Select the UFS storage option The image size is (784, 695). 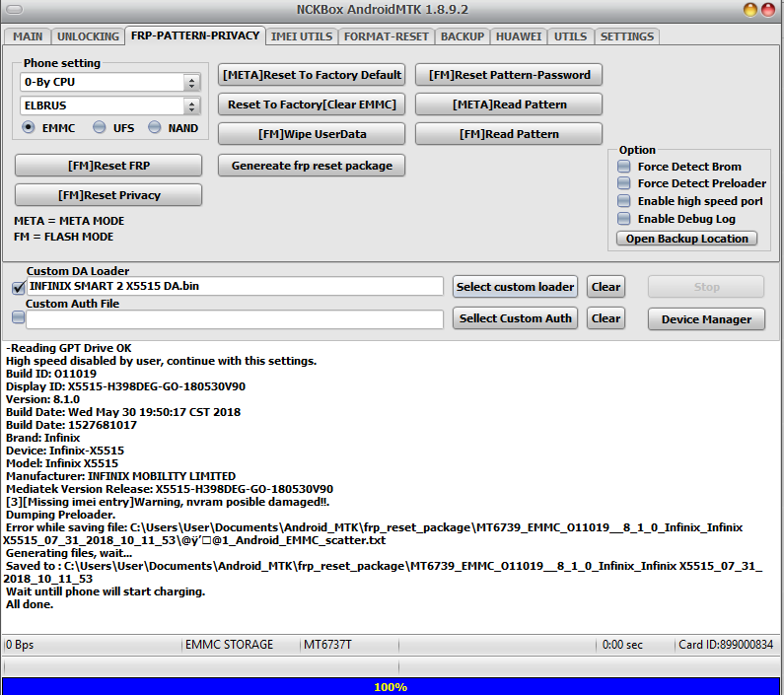(x=100, y=127)
